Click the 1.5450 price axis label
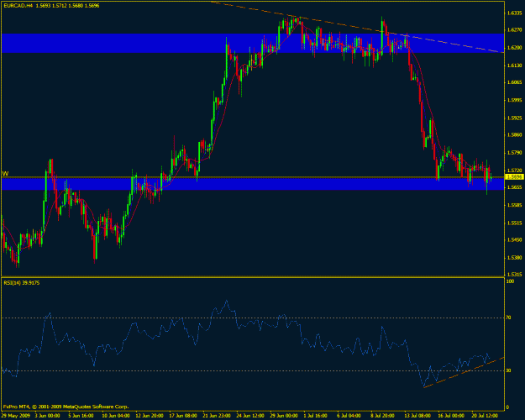This screenshot has height=420, width=525. pos(515,239)
